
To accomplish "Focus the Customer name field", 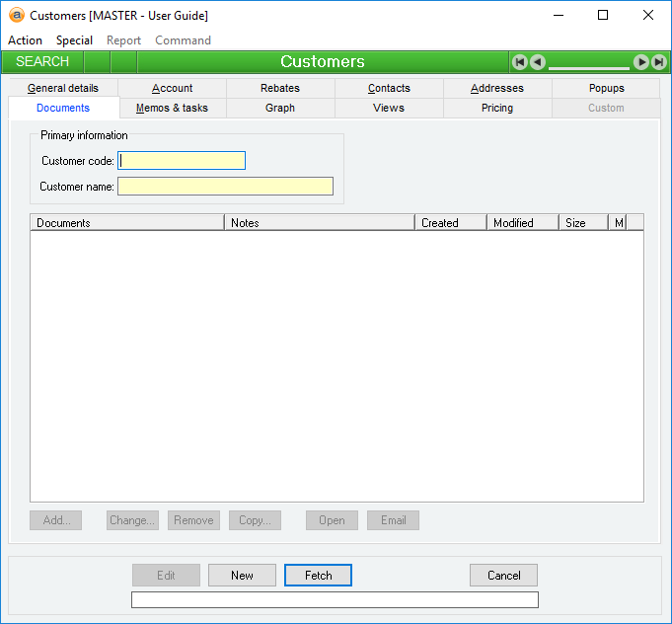I will click(x=225, y=187).
